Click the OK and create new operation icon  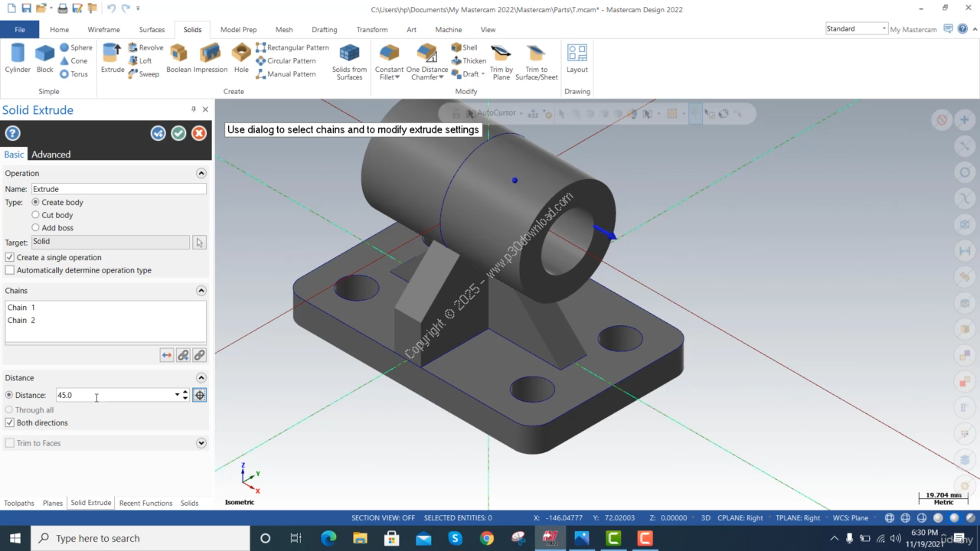click(x=158, y=133)
